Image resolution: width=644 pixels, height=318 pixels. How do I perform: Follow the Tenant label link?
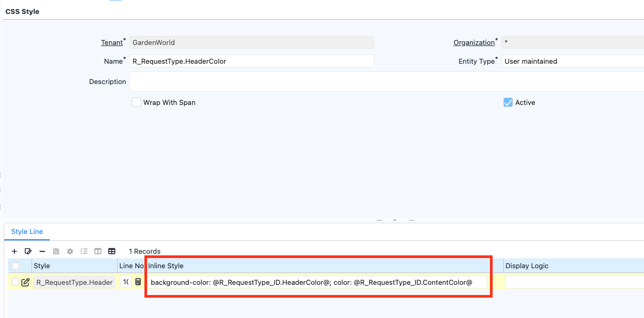112,43
